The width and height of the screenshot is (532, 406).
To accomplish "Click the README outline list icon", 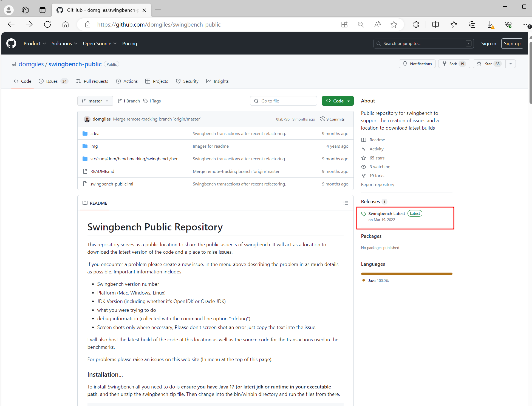I will pyautogui.click(x=346, y=203).
